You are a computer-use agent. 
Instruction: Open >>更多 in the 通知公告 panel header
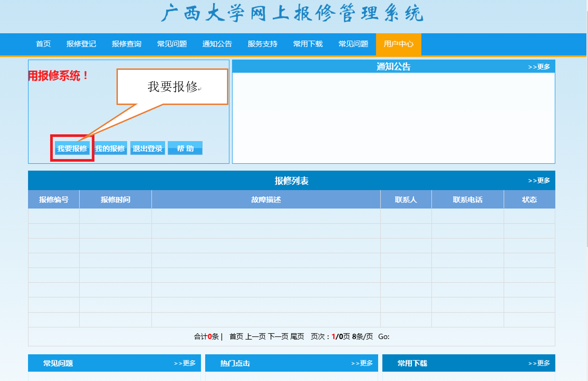tap(539, 67)
